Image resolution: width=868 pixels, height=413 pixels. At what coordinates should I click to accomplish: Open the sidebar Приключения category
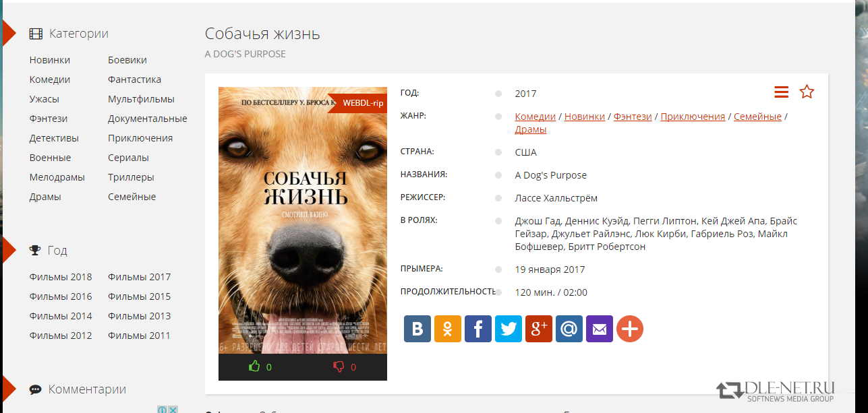point(140,138)
